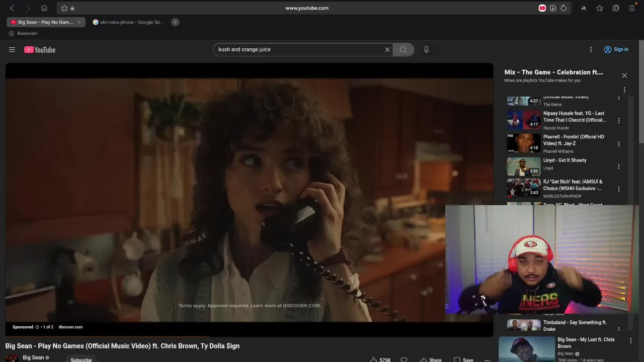Viewport: 644px width, 362px height.
Task: Open options for Timbaland Say Something entry
Action: pyautogui.click(x=619, y=328)
